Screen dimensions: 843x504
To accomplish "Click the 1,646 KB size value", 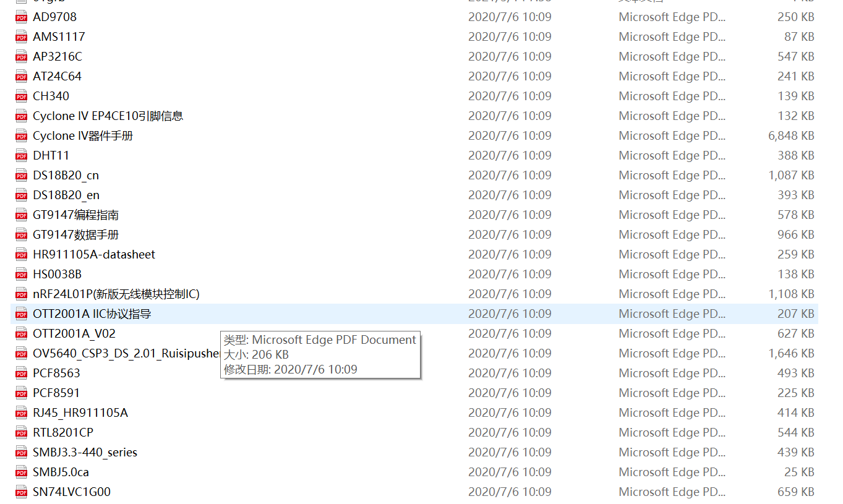I will [792, 353].
